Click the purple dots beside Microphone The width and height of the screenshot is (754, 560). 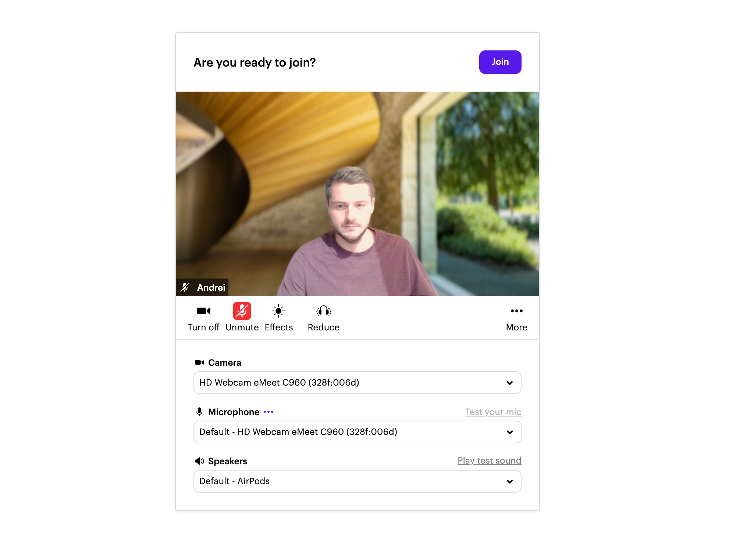[268, 412]
